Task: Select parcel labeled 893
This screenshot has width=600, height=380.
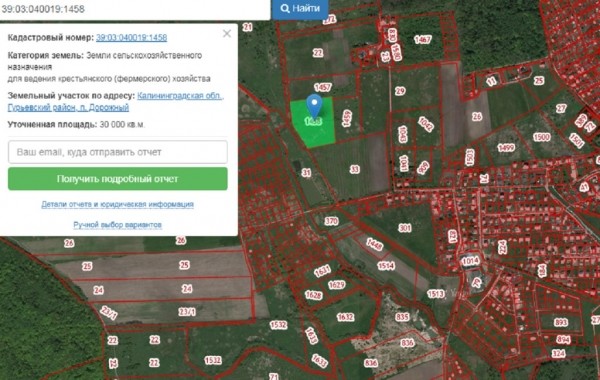Action: 561,322
